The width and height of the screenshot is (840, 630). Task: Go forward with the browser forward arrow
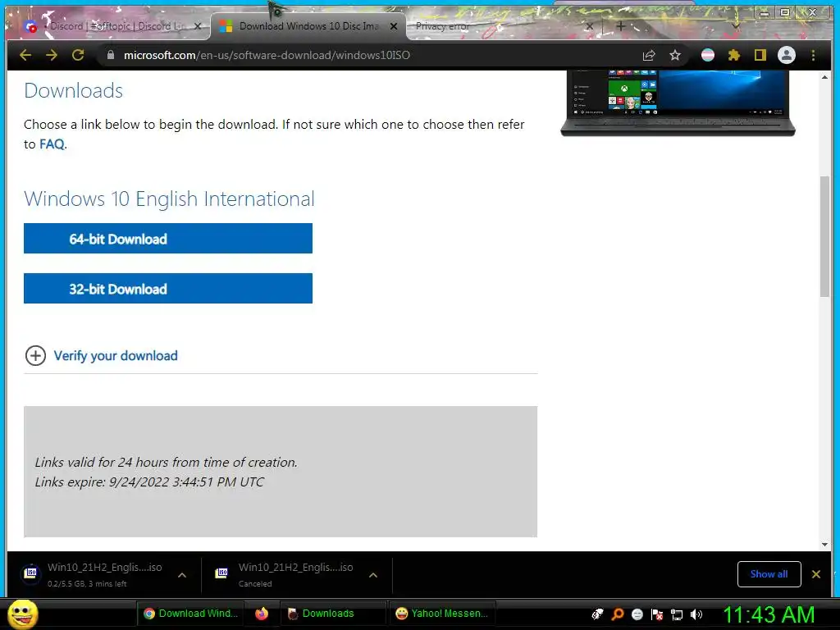click(52, 55)
